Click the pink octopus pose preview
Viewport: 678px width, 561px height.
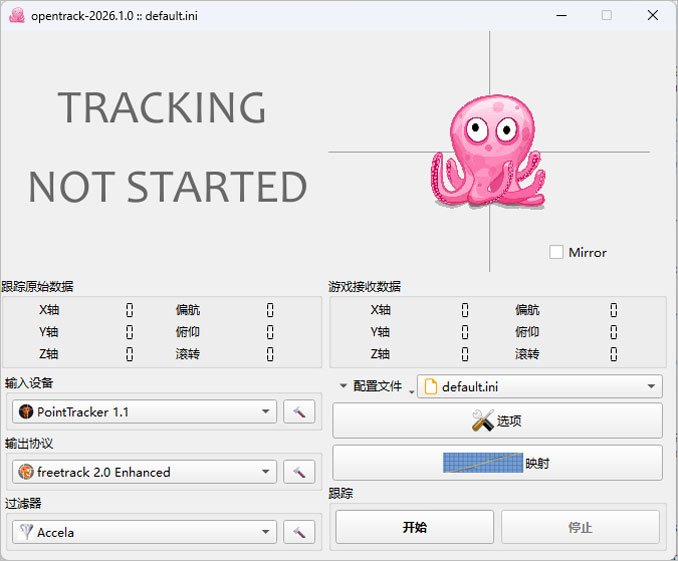[488, 150]
